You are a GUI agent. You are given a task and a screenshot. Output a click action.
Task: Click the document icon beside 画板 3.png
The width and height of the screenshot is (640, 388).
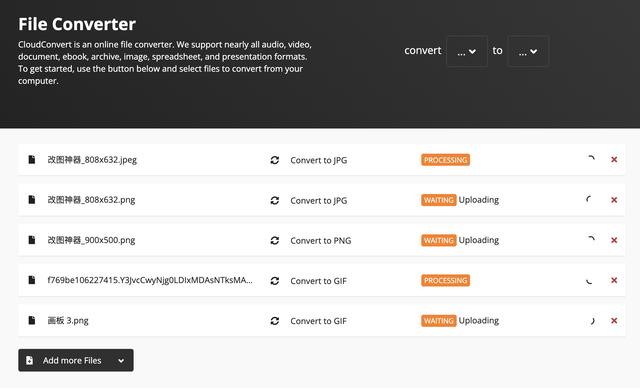coord(31,320)
